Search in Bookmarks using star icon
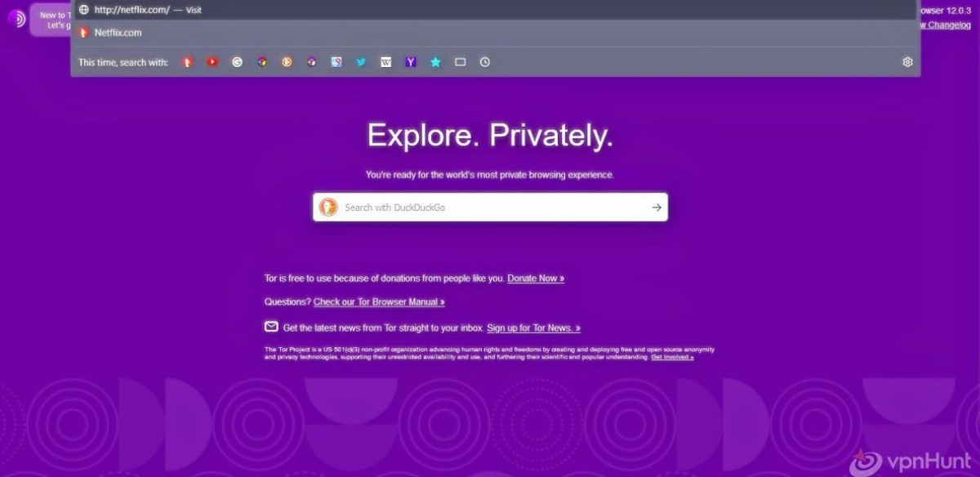The image size is (980, 477). coord(435,62)
